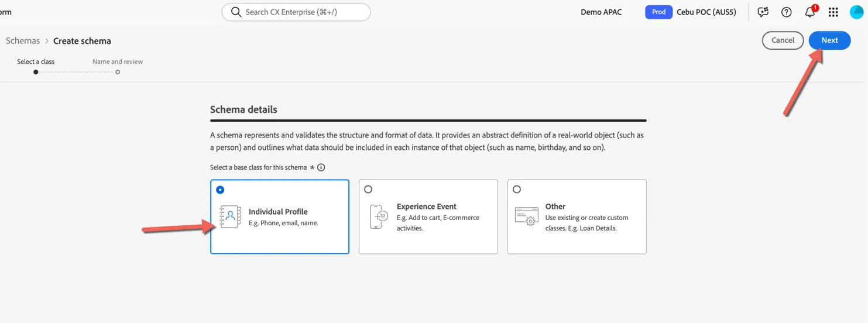Viewport: 868px width, 323px height.
Task: Click the Create schema breadcrumb
Action: point(82,41)
